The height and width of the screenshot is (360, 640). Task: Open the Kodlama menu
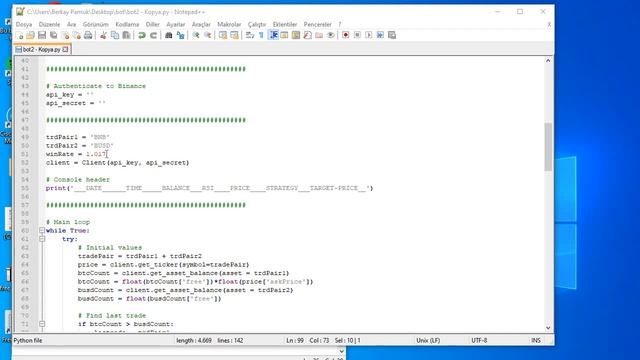(127, 24)
